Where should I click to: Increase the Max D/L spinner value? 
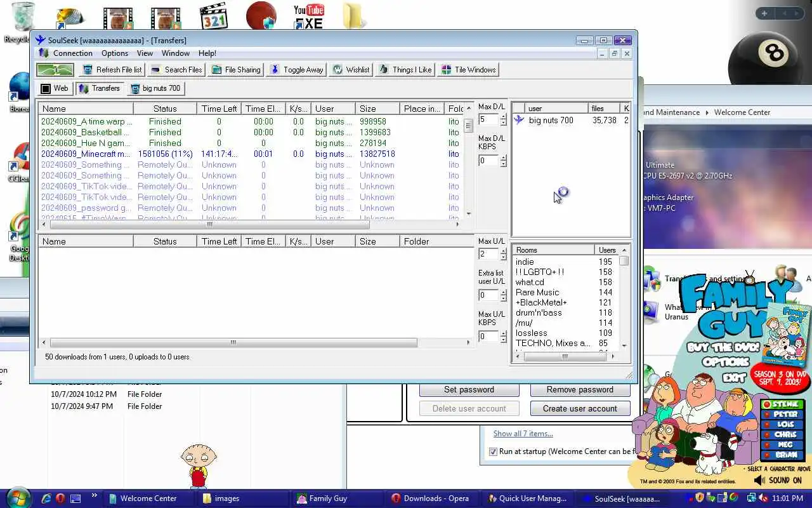[x=503, y=117]
